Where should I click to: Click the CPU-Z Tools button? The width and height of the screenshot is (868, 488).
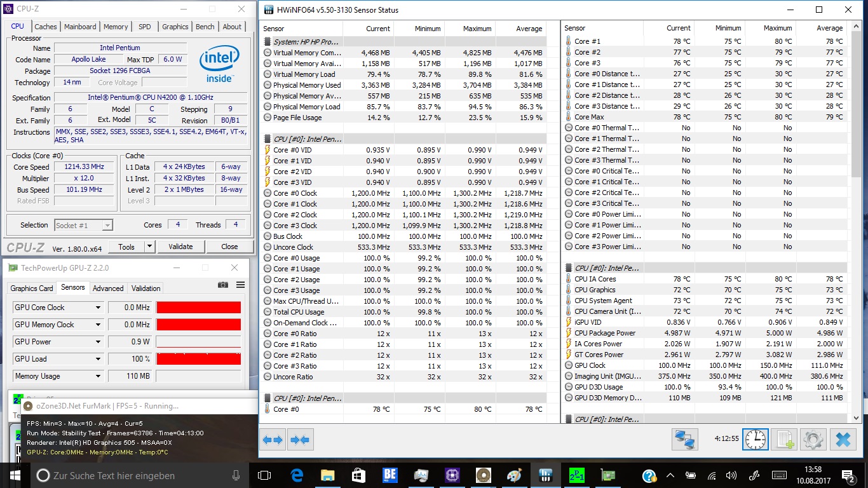[126, 247]
